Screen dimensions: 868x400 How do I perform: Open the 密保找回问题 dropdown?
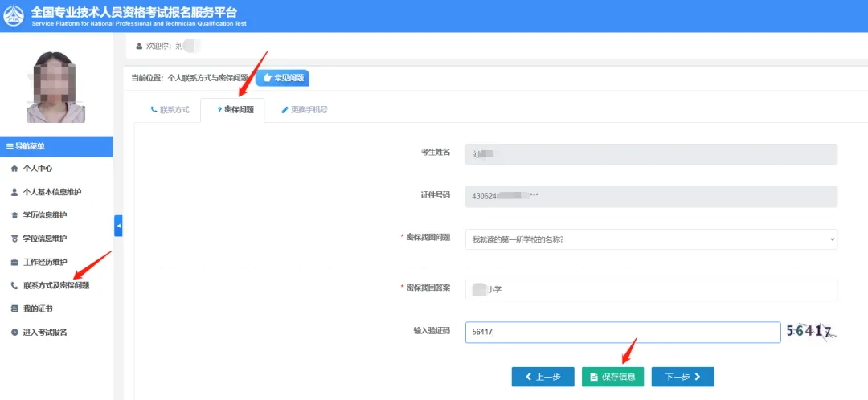point(651,239)
